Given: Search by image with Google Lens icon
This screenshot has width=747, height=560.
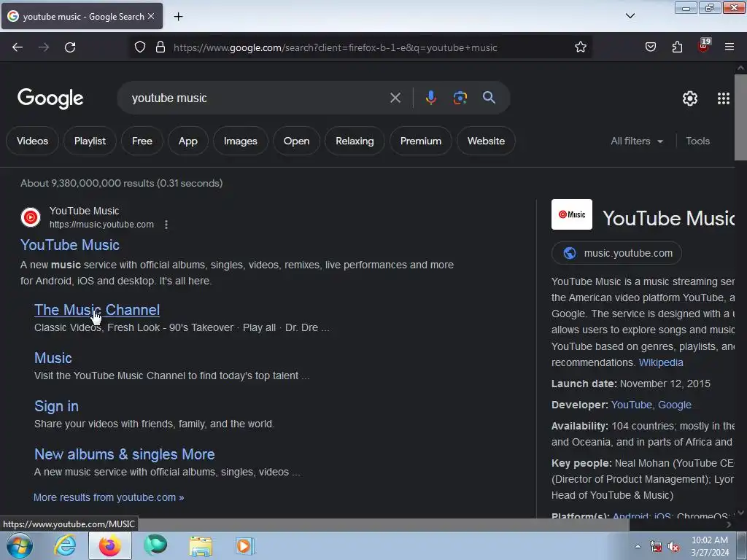Looking at the screenshot, I should click(460, 98).
